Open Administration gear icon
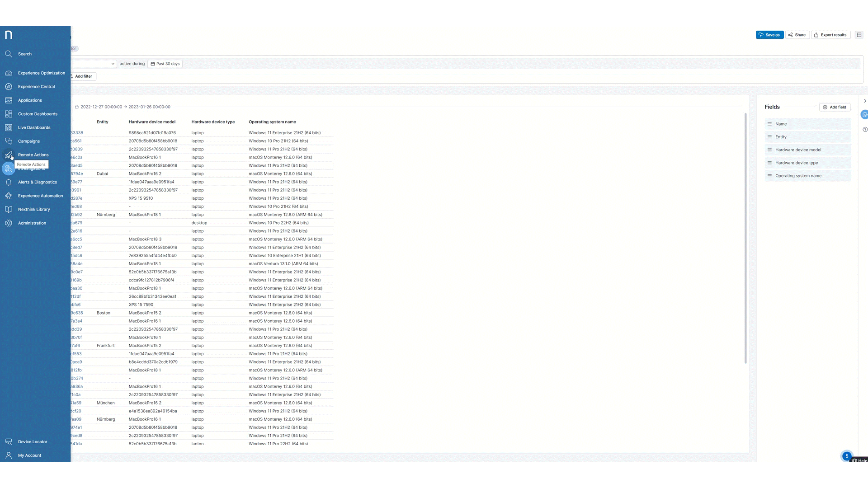This screenshot has width=868, height=488. tap(9, 223)
